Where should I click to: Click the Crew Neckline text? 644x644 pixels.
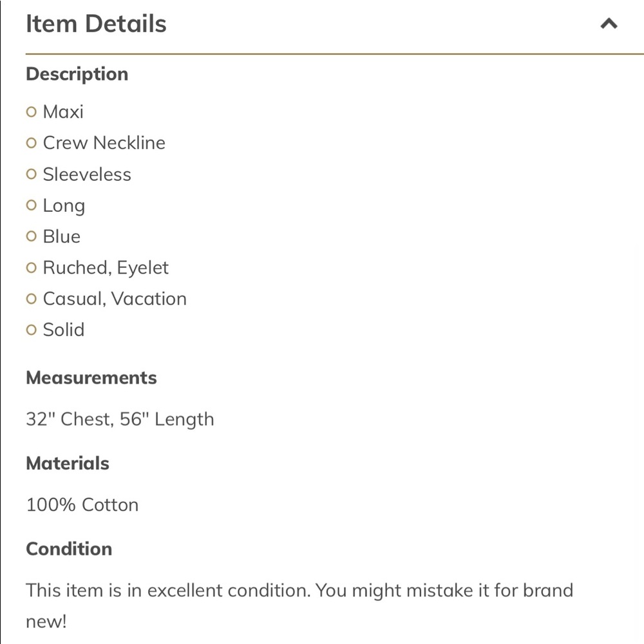coord(104,143)
